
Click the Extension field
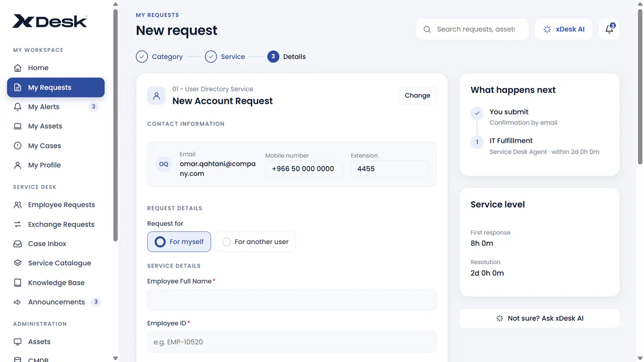(x=389, y=169)
